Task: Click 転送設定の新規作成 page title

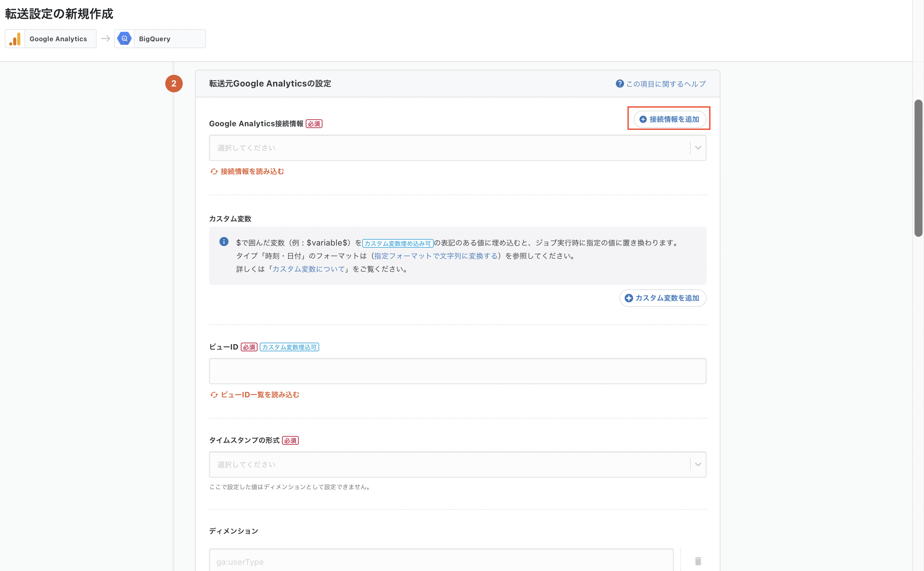Action: 59,14
